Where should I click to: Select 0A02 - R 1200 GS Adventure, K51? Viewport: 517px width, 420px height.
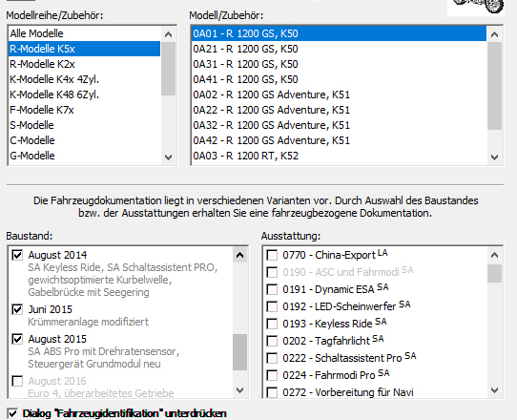(339, 94)
